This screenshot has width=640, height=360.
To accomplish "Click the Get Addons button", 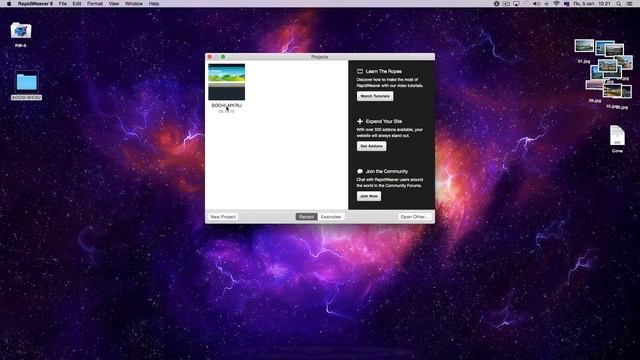I will (371, 146).
